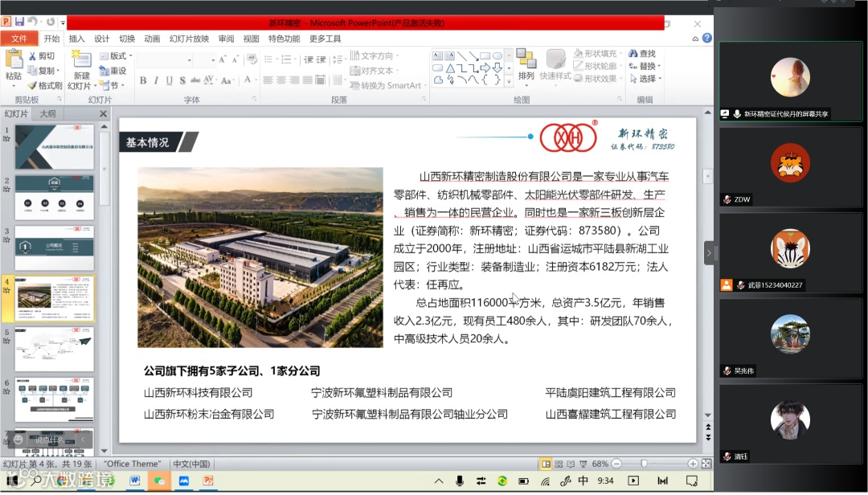
Task: Switch to the Animations (动画) tab
Action: pyautogui.click(x=152, y=39)
